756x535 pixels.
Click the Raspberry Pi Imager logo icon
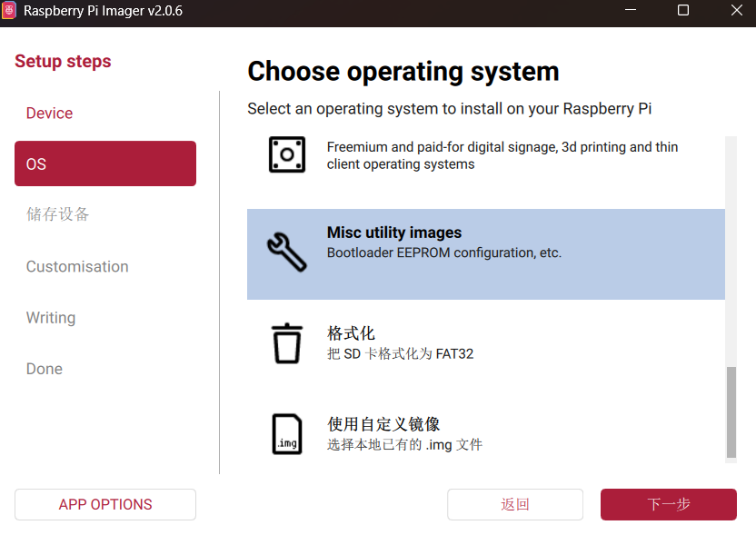click(x=10, y=11)
